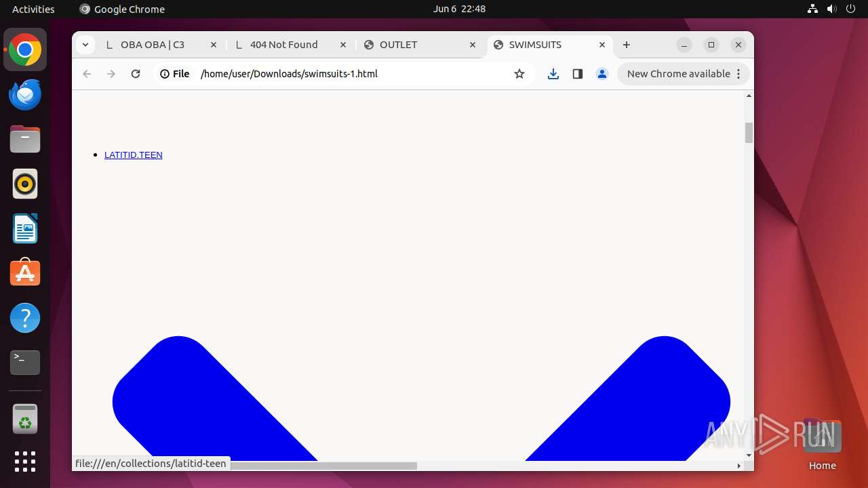Launch Google Chrome from dock
Image resolution: width=868 pixels, height=488 pixels.
point(25,49)
